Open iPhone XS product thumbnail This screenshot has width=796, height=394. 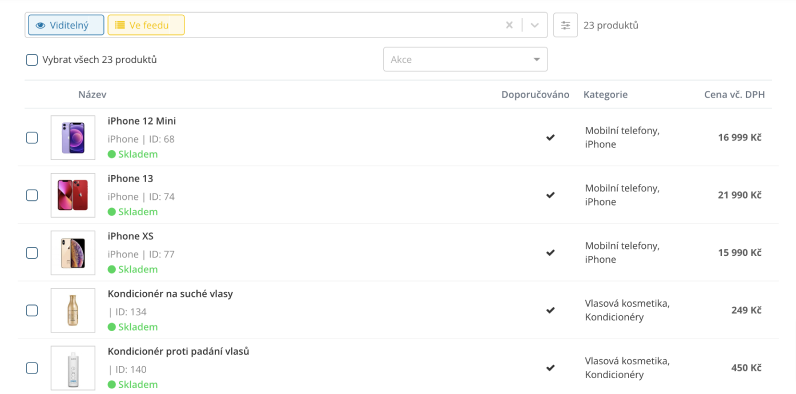coord(73,253)
